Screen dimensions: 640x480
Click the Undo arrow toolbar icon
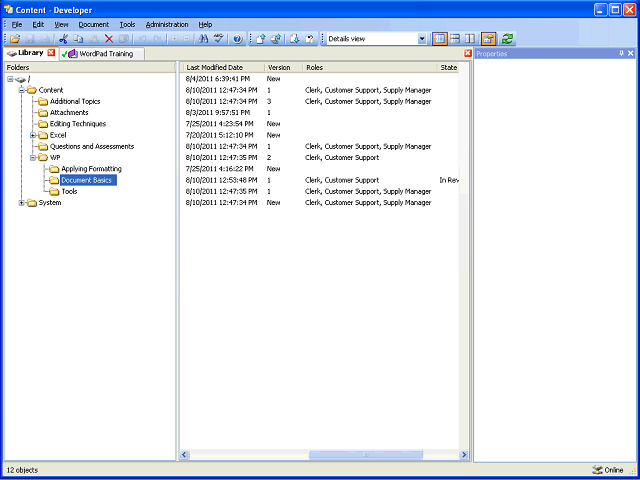(x=142, y=39)
